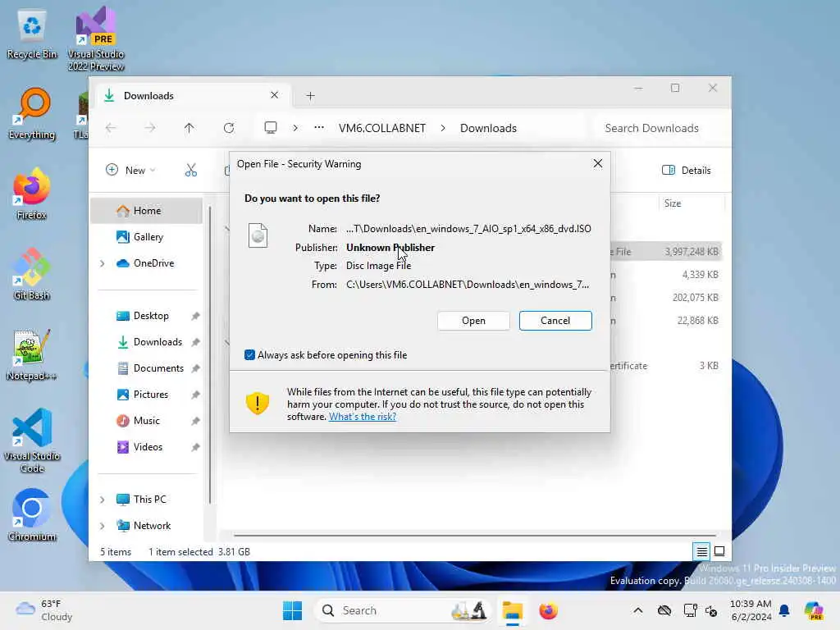Image resolution: width=840 pixels, height=630 pixels.
Task: Open Git Bash desktop shortcut
Action: 32,274
